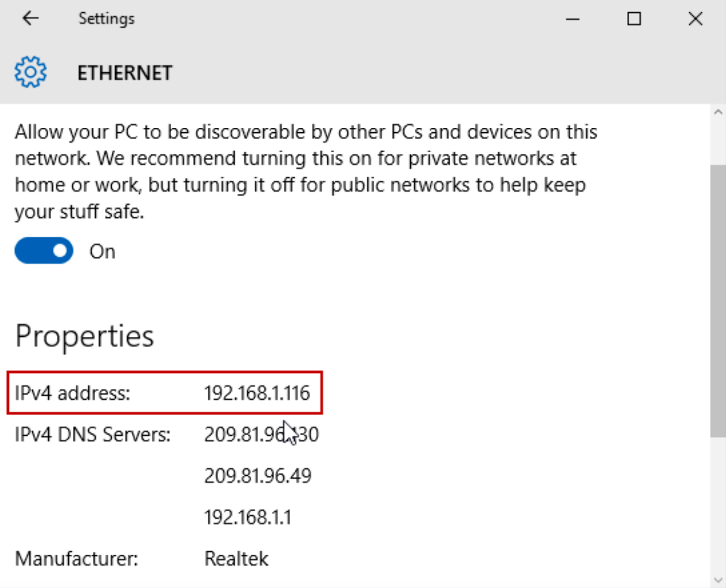Click the scrollbar up arrow

[x=718, y=112]
